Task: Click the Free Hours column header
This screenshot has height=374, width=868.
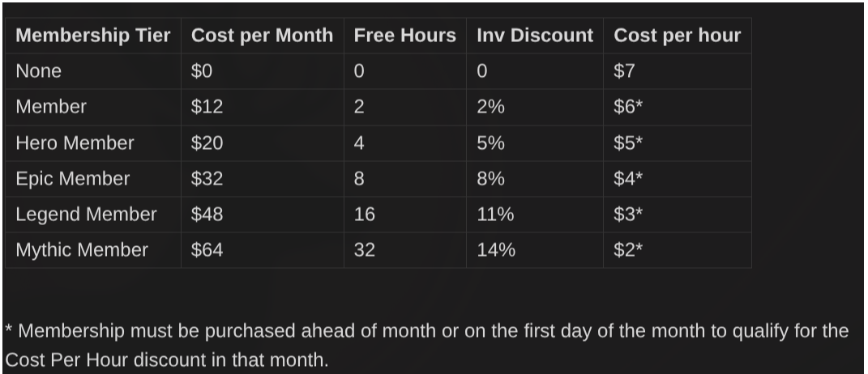Action: click(405, 36)
